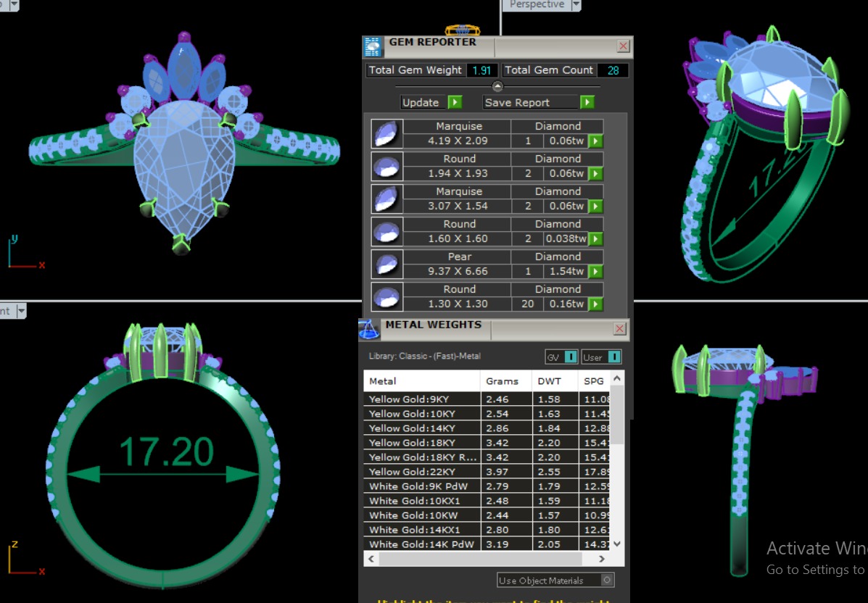Close the Gem Reporter panel
868x603 pixels.
click(x=624, y=46)
